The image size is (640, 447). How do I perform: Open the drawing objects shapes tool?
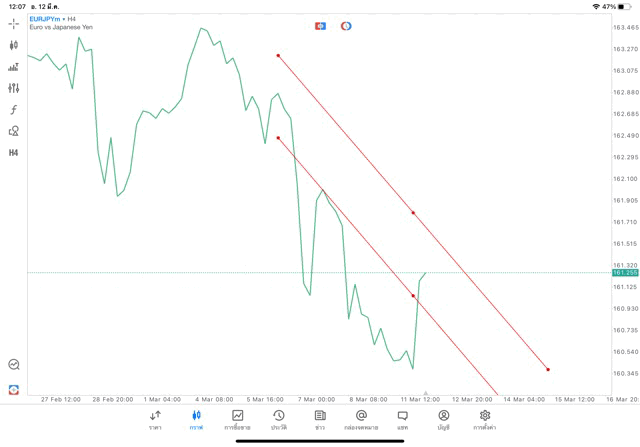tap(14, 131)
